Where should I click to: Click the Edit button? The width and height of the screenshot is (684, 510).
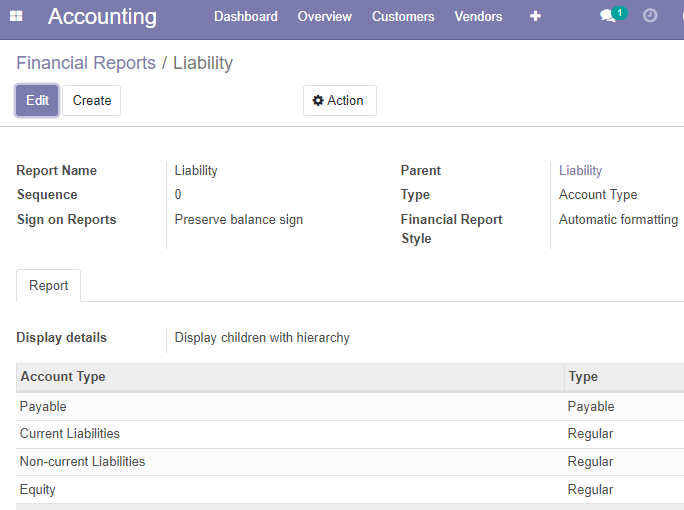tap(37, 100)
